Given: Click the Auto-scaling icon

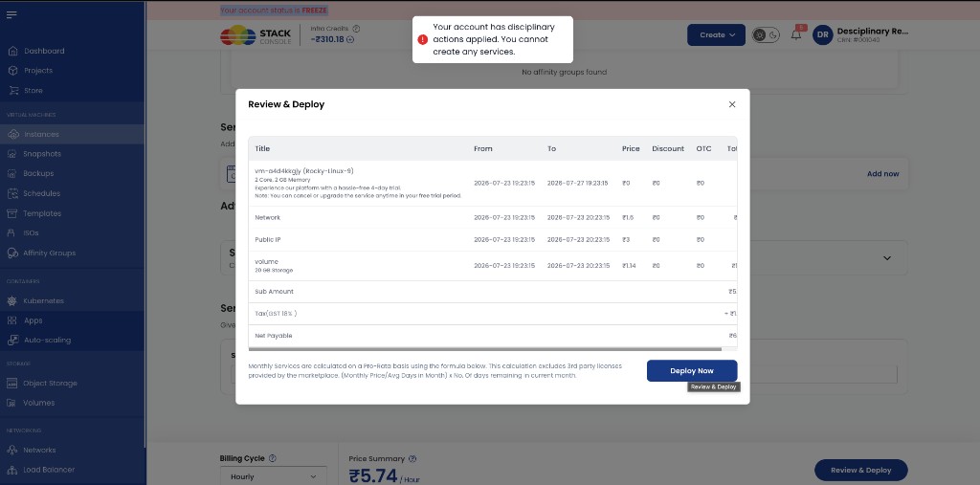Looking at the screenshot, I should (x=11, y=340).
